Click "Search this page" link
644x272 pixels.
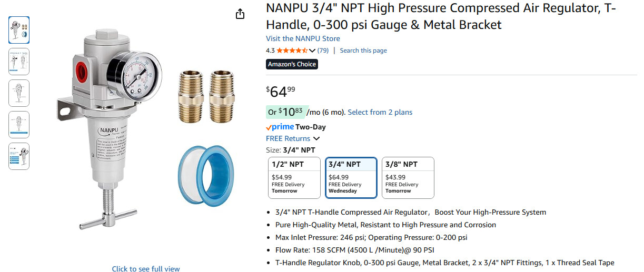363,51
